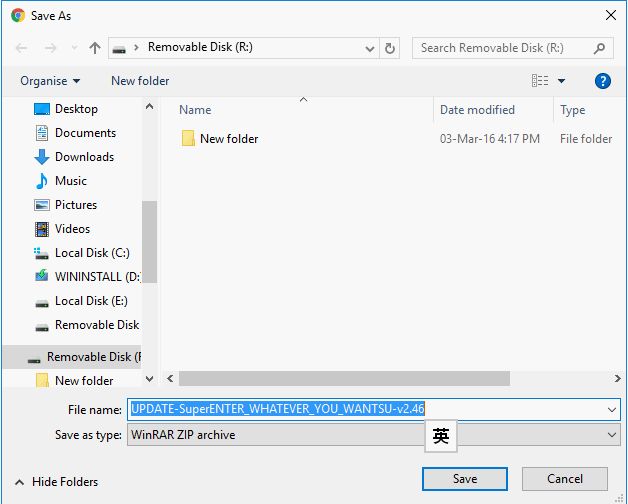The image size is (628, 504).
Task: Click the navigation pane vertical scrollbar thumb
Action: (x=149, y=242)
